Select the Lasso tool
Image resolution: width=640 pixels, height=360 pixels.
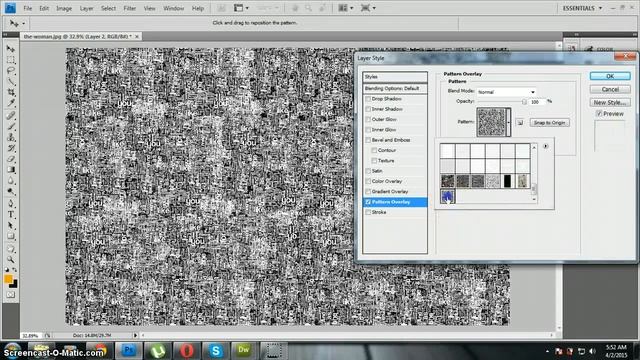coord(11,71)
